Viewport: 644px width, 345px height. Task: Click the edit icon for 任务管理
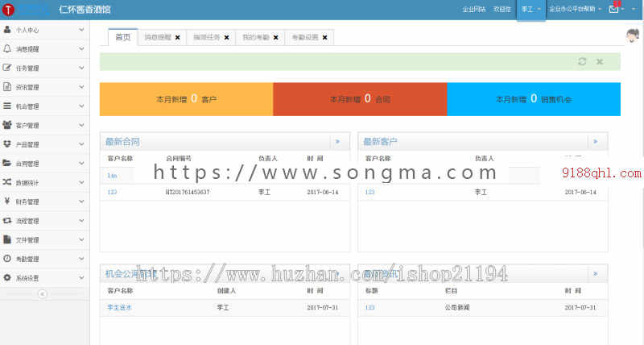[x=7, y=68]
